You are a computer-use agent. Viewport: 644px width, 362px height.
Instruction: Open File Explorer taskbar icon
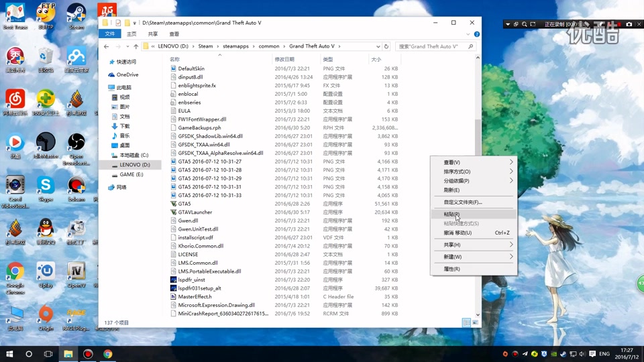click(x=68, y=354)
